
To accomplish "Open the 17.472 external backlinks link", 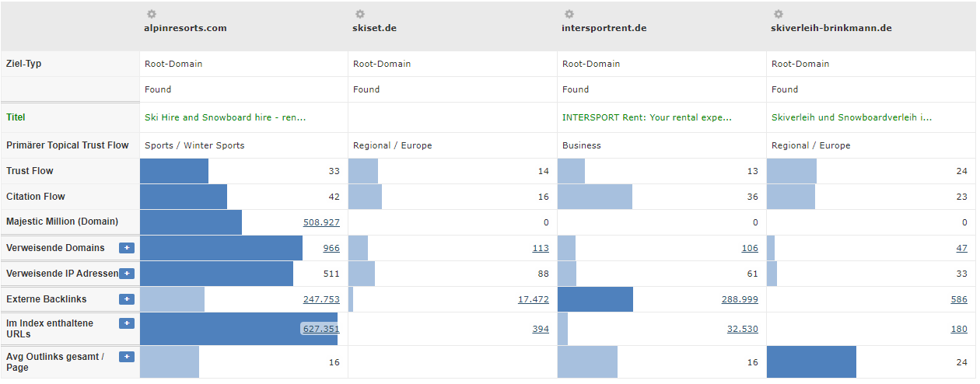I will [534, 299].
